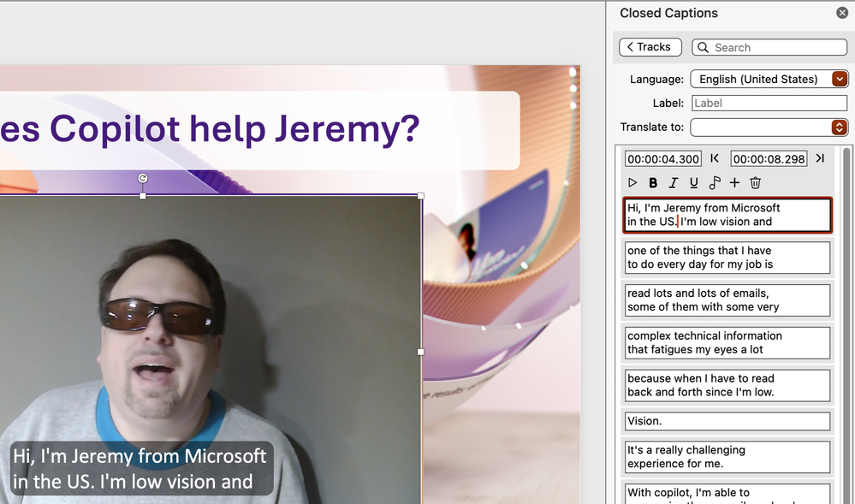855x504 pixels.
Task: Click the music note icon
Action: (x=714, y=182)
